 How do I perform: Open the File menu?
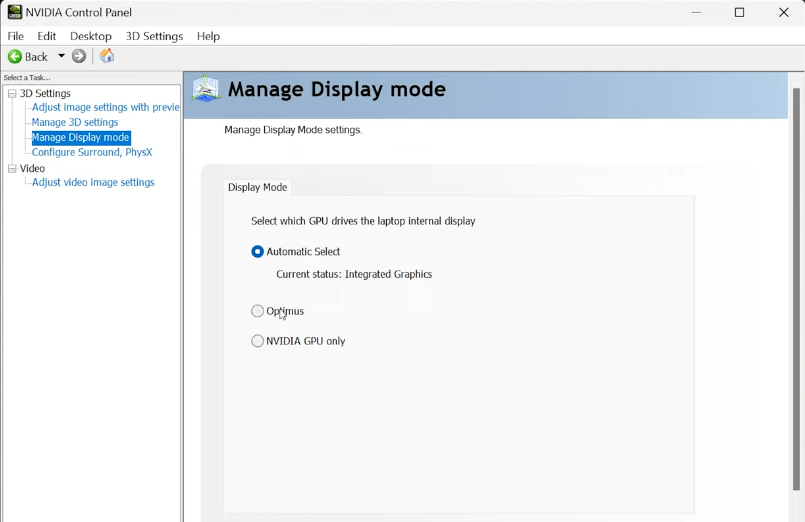point(16,36)
